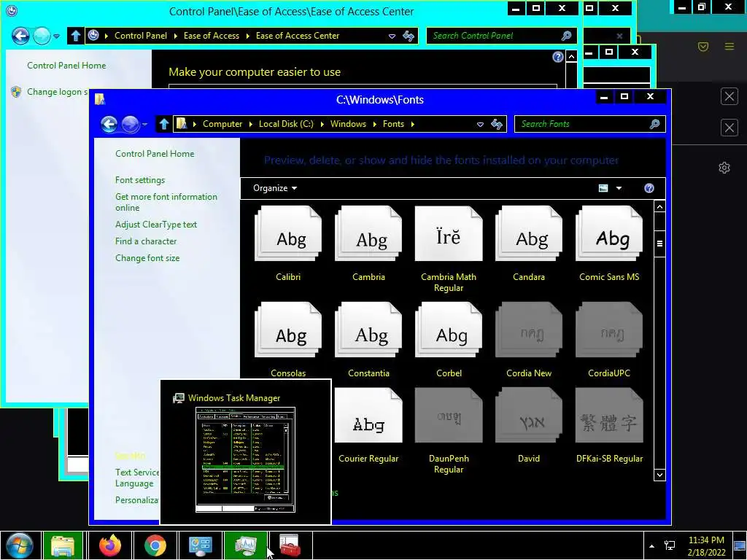Select the Courier Regular font
This screenshot has width=747, height=560.
click(368, 416)
